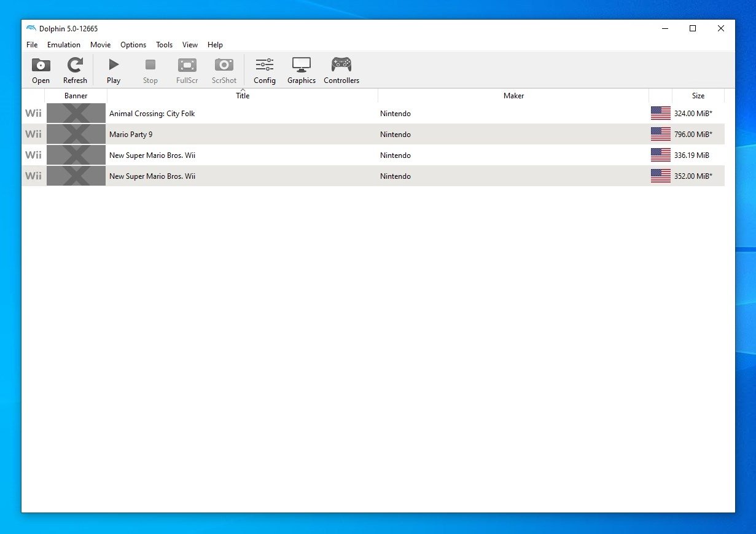The image size is (756, 534).
Task: Click the Wii platform icon for Animal Crossing
Action: [x=33, y=114]
